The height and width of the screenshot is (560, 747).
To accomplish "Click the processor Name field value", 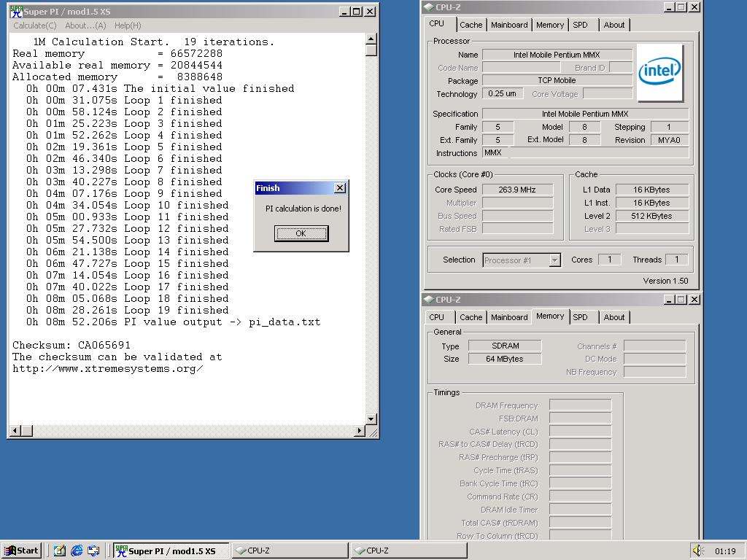I will point(557,55).
